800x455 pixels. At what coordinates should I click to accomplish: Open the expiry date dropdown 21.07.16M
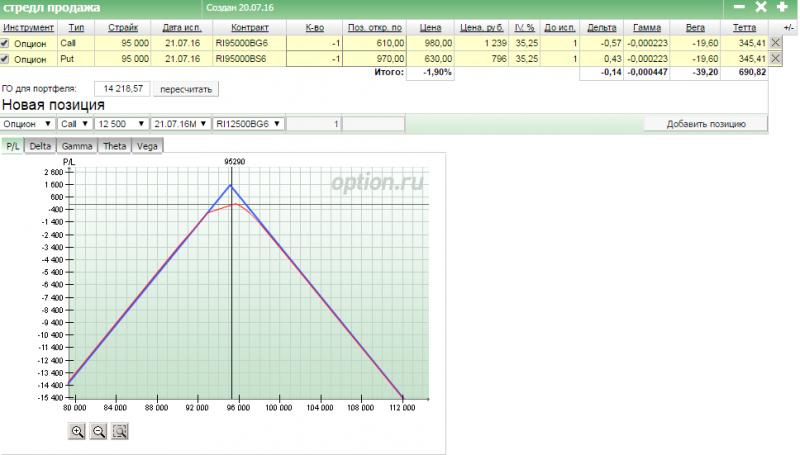tap(181, 124)
